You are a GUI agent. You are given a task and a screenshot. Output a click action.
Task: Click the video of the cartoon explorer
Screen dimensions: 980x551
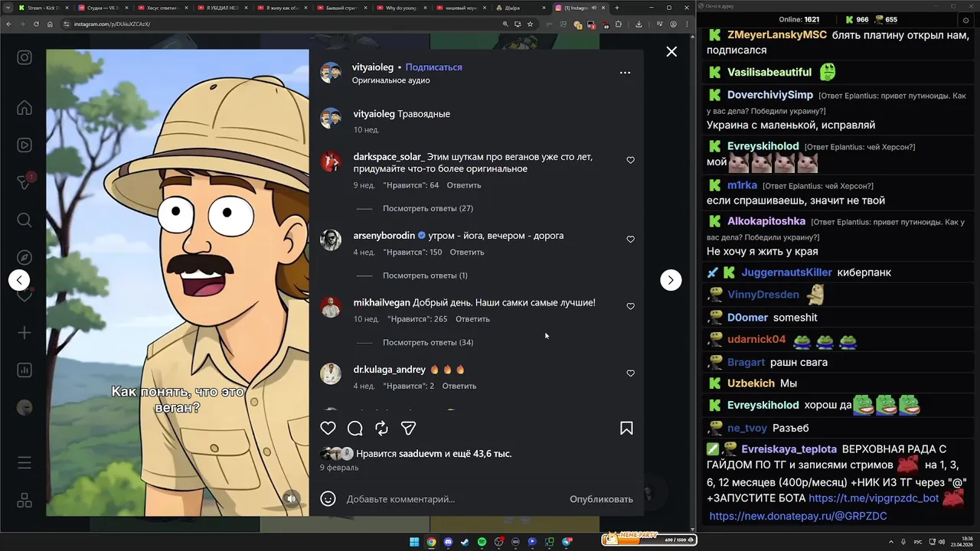[178, 282]
